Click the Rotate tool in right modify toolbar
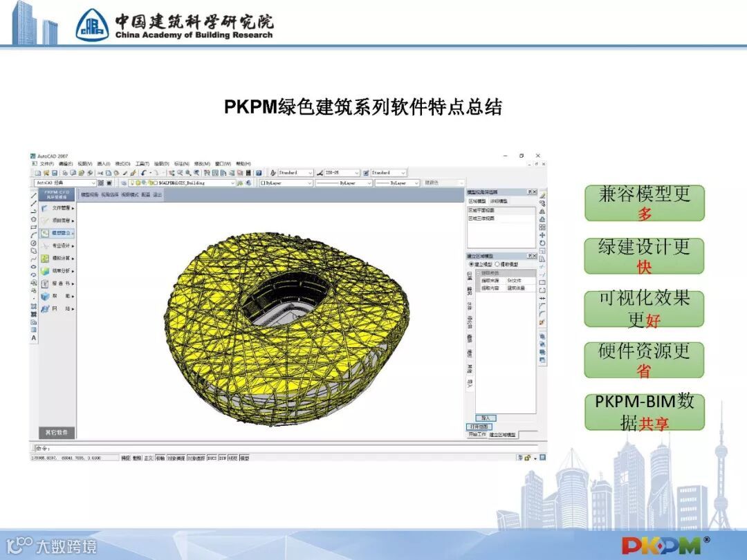 (542, 243)
